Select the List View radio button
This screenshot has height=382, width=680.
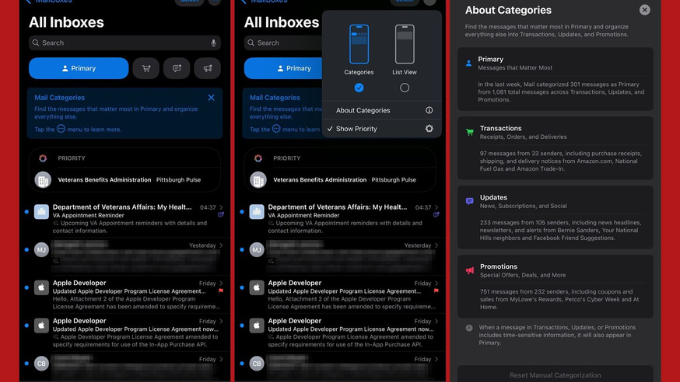pos(405,88)
